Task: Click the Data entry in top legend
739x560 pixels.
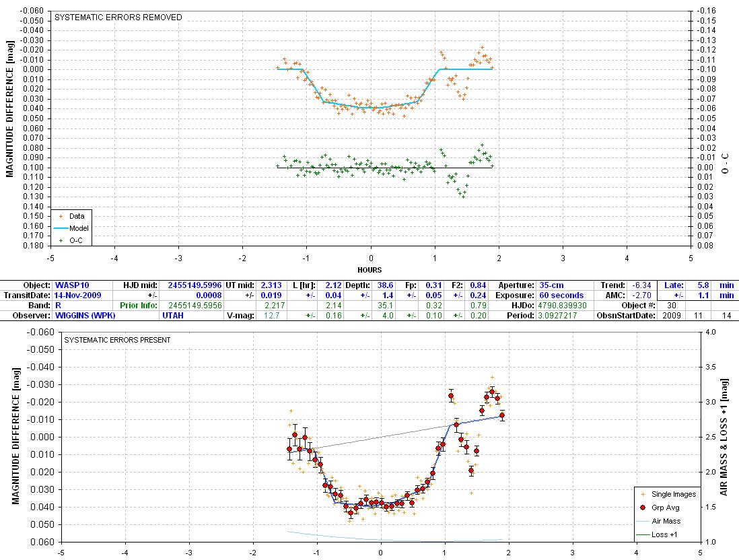Action: 71,216
